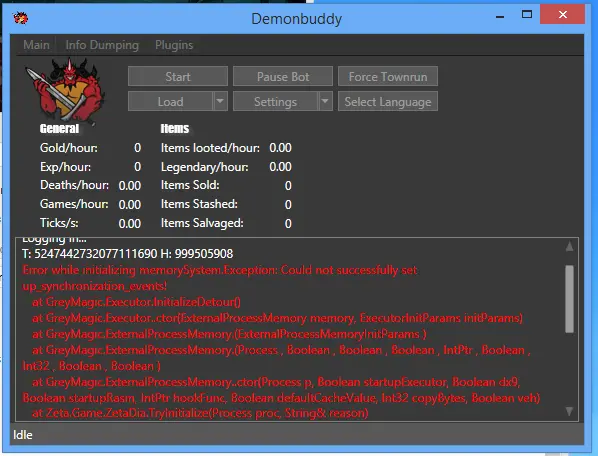The width and height of the screenshot is (598, 456).
Task: Expand the Settings dropdown arrow
Action: (x=325, y=101)
